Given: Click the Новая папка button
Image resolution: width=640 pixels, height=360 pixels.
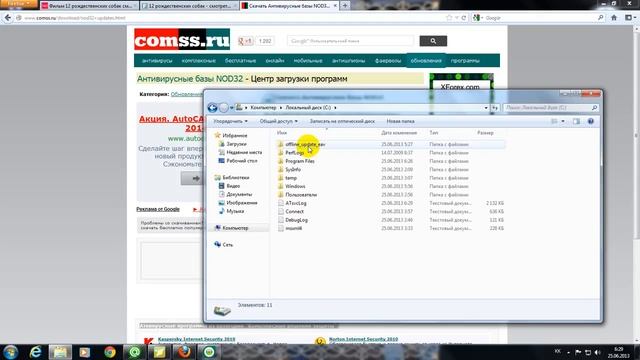Looking at the screenshot, I should click(x=400, y=121).
